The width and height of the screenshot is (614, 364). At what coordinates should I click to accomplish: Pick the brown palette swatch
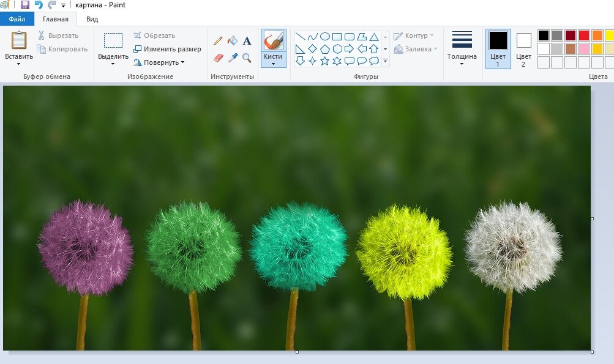point(570,49)
